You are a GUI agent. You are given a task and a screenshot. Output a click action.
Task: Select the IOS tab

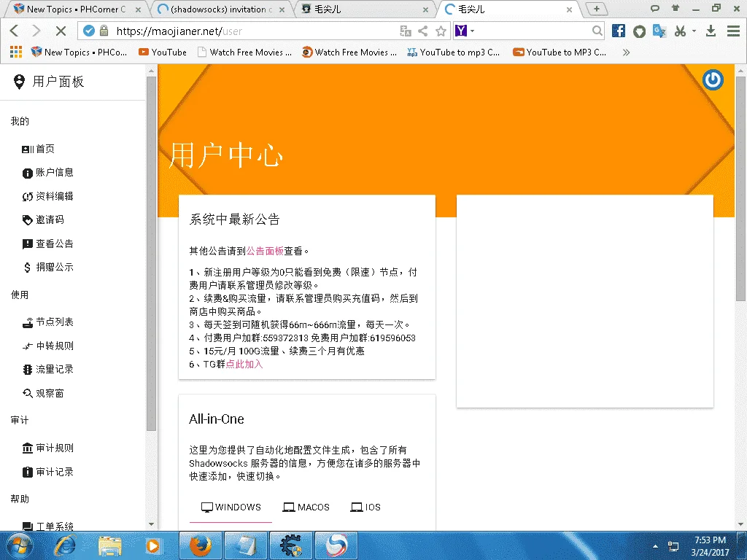click(x=365, y=507)
